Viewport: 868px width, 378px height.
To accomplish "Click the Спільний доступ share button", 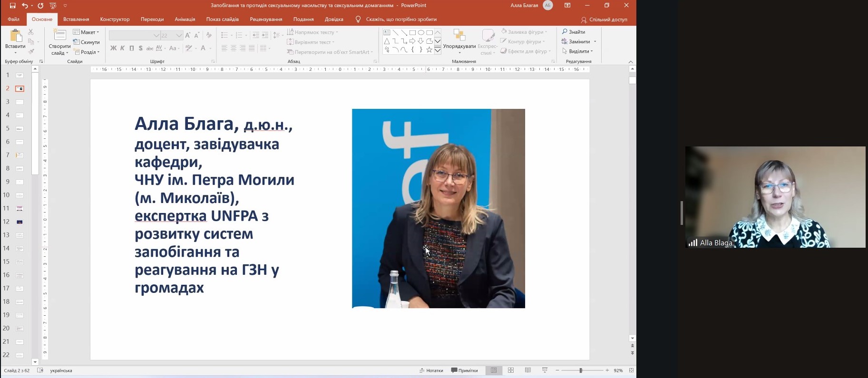I will pyautogui.click(x=604, y=19).
